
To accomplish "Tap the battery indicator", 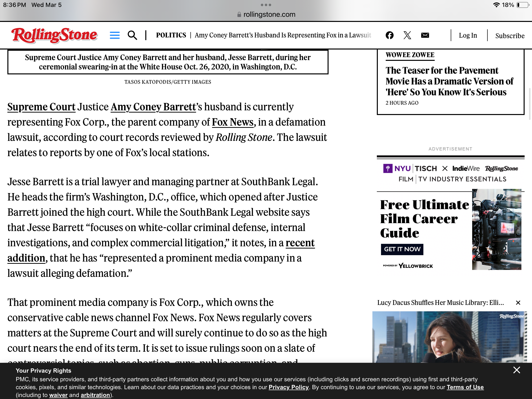I will tap(523, 5).
